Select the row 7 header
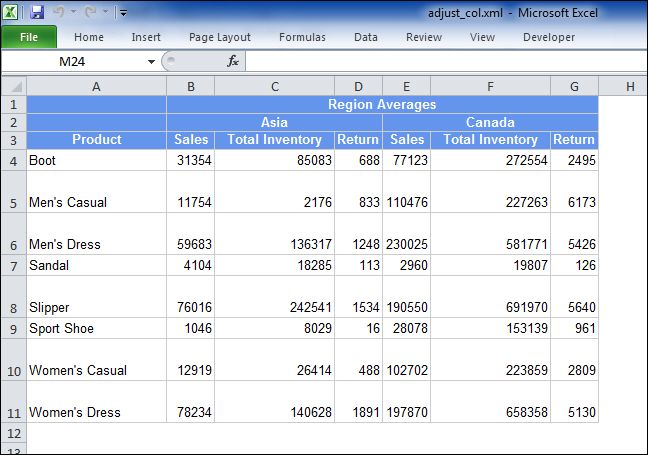 point(13,265)
